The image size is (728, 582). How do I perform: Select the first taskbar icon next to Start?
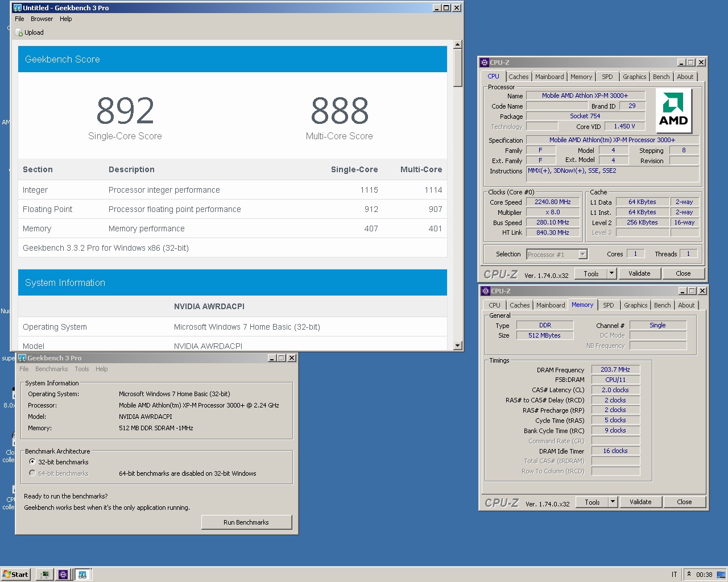44,575
